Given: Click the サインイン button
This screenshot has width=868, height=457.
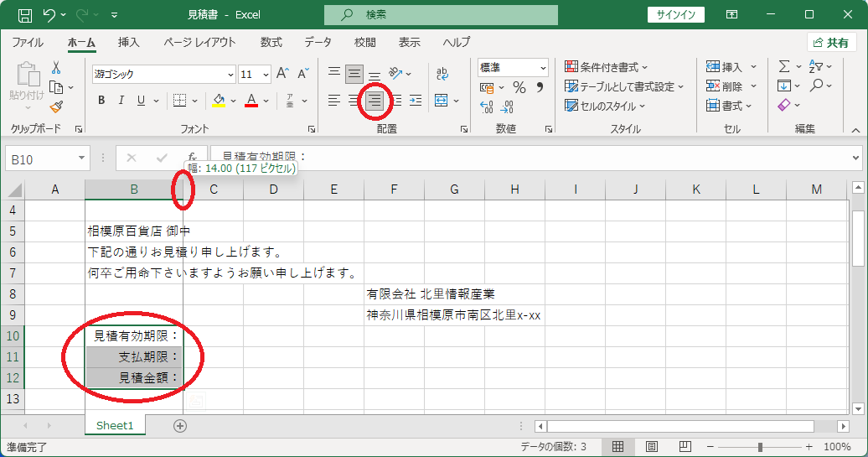Looking at the screenshot, I should click(x=676, y=15).
